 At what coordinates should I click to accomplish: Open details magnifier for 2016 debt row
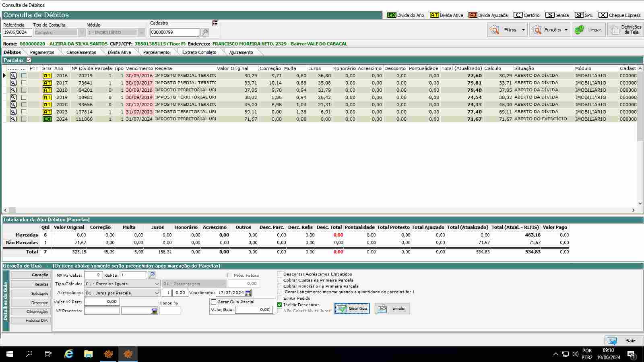13,76
